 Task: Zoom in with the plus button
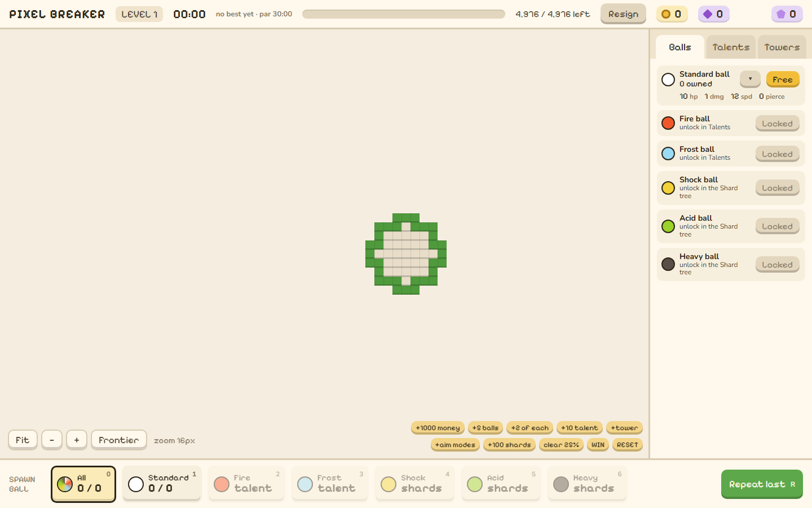(x=77, y=440)
